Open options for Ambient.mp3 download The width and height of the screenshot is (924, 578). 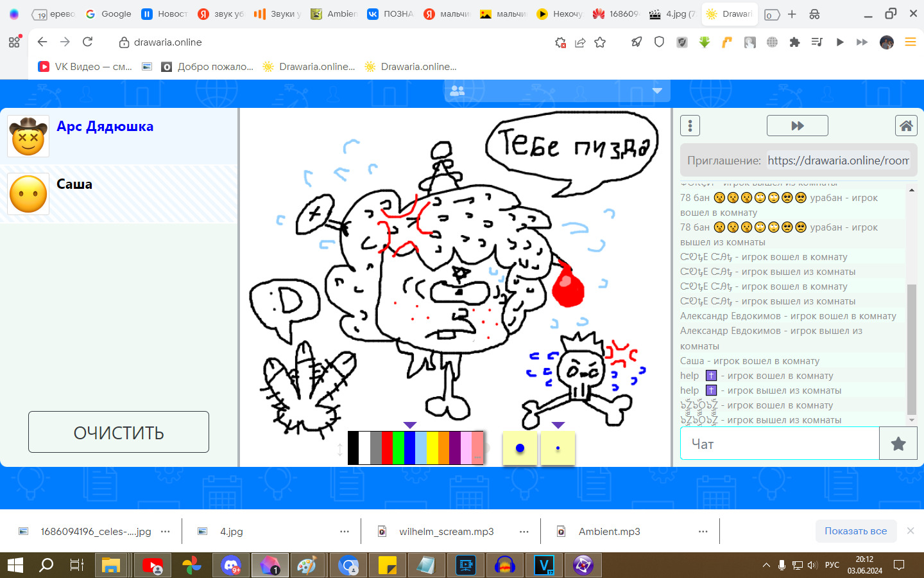pos(703,531)
